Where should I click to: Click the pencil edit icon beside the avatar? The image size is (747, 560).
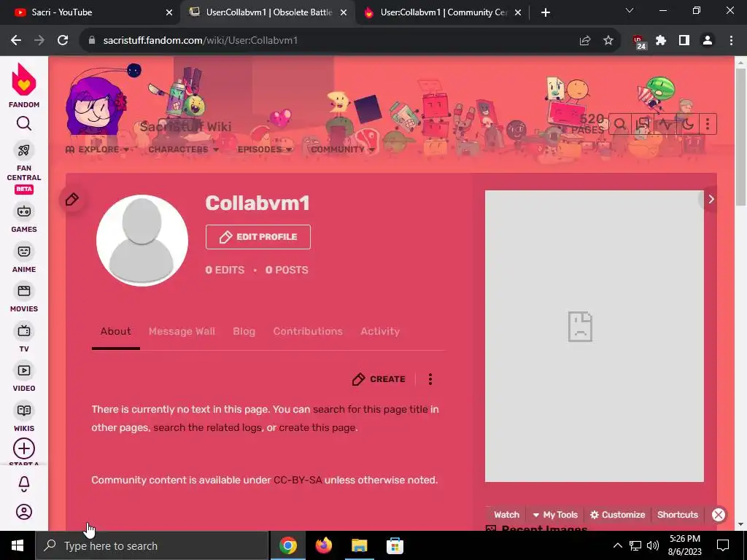[x=72, y=199]
